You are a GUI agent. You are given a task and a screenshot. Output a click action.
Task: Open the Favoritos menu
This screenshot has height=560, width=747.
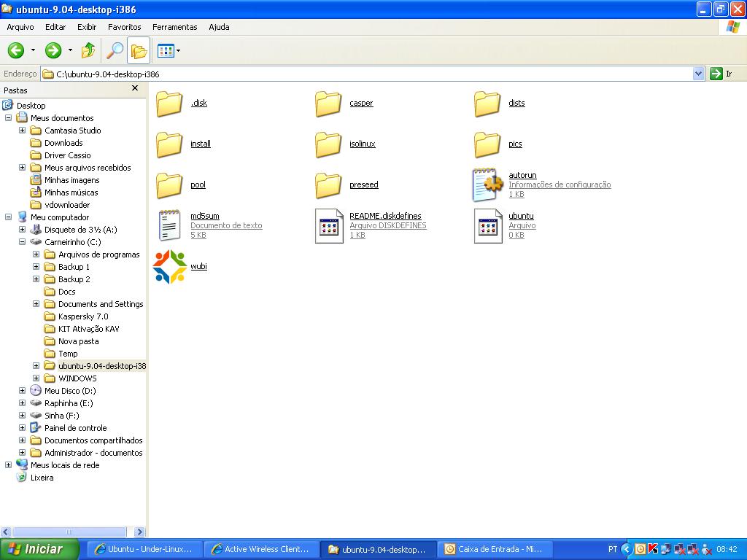tap(124, 27)
